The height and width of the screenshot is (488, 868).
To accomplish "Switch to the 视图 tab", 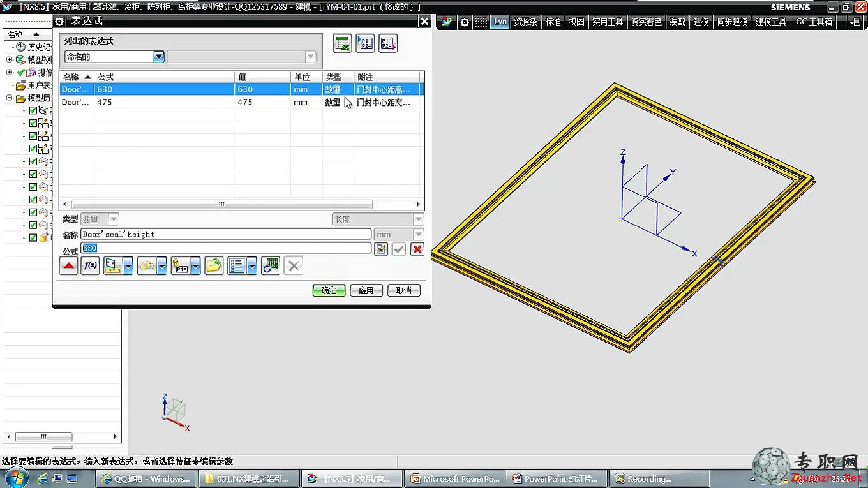I will pos(577,22).
